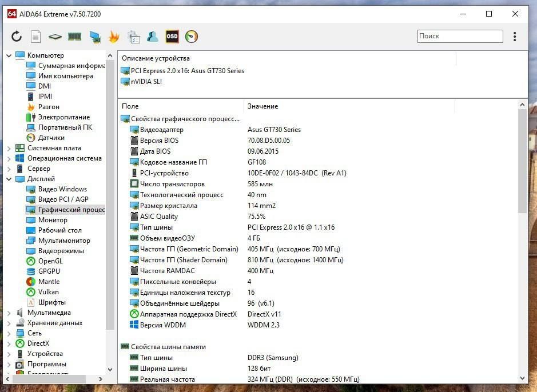Open Рабочий стол tree item
The image size is (537, 392).
pos(54,230)
